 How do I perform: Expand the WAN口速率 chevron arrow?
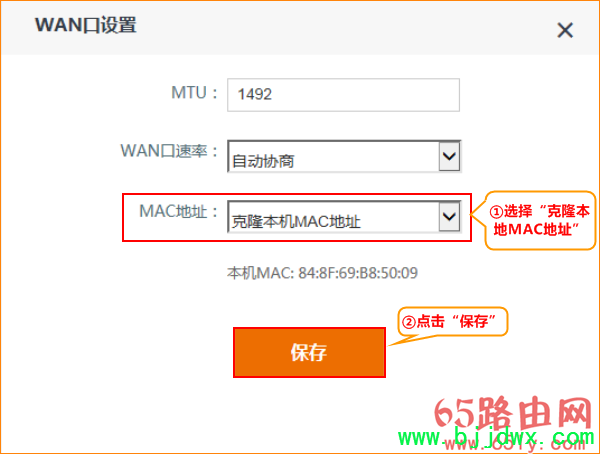[449, 156]
